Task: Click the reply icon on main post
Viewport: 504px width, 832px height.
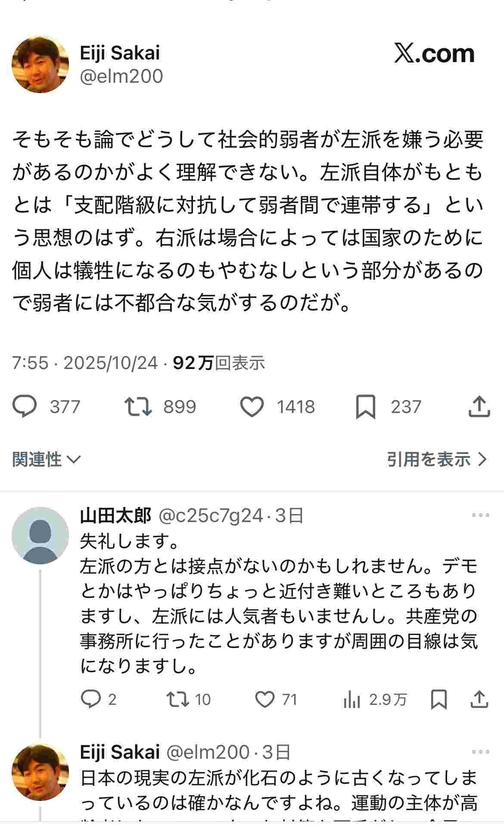Action: (25, 407)
